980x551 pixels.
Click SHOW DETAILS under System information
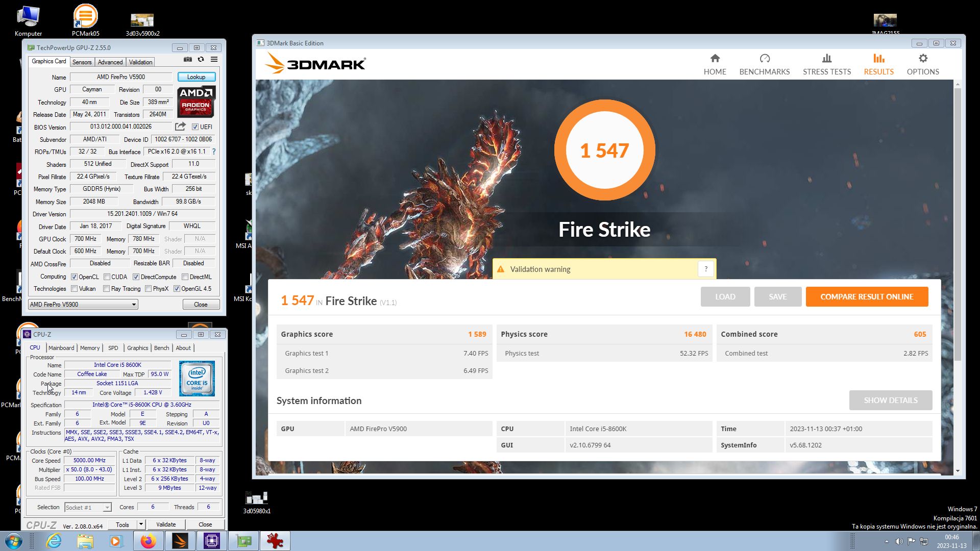point(890,400)
